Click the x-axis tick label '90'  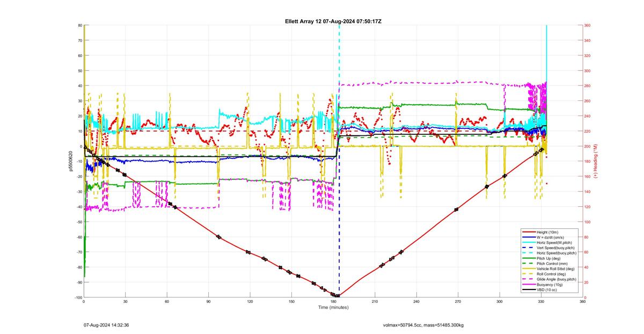(x=208, y=302)
